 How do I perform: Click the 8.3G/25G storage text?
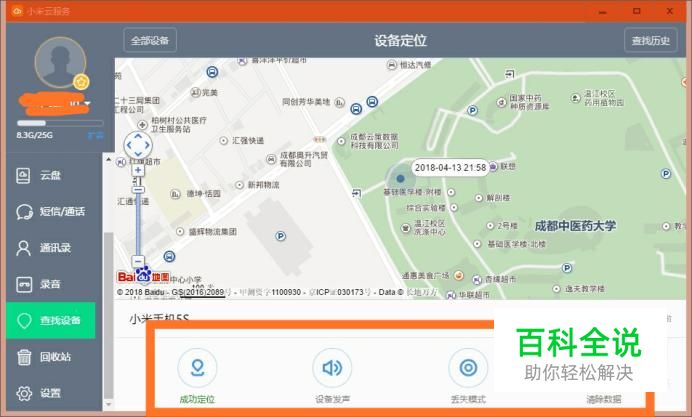[x=34, y=135]
